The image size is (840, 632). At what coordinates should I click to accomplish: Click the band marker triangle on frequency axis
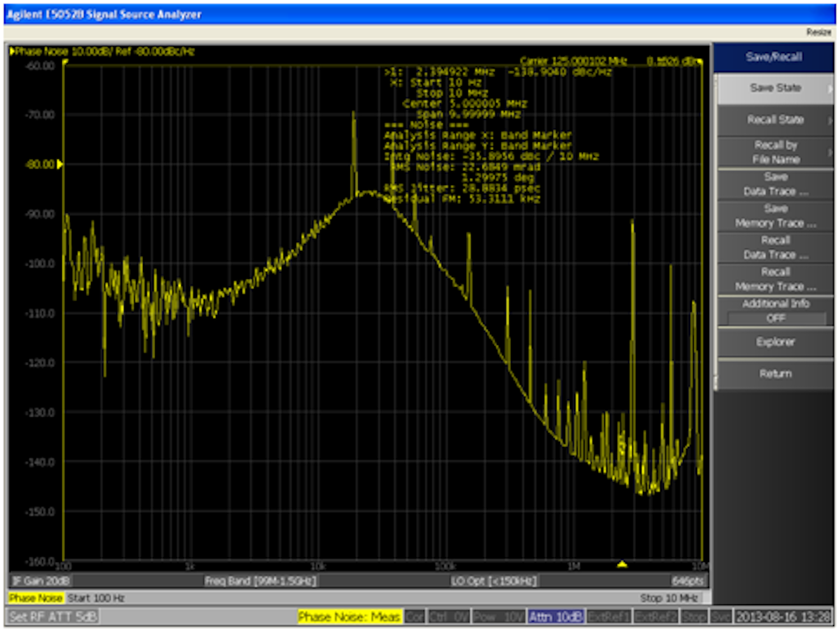point(622,564)
